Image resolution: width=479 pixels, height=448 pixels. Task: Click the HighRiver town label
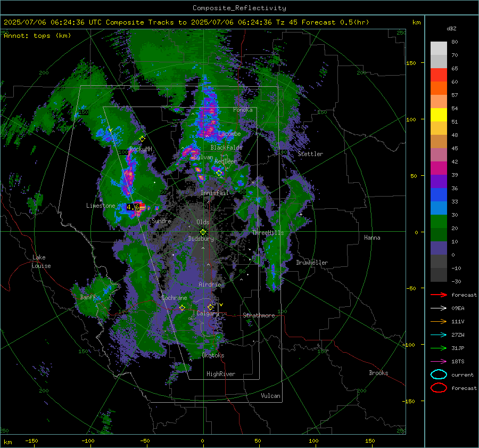[x=221, y=374]
